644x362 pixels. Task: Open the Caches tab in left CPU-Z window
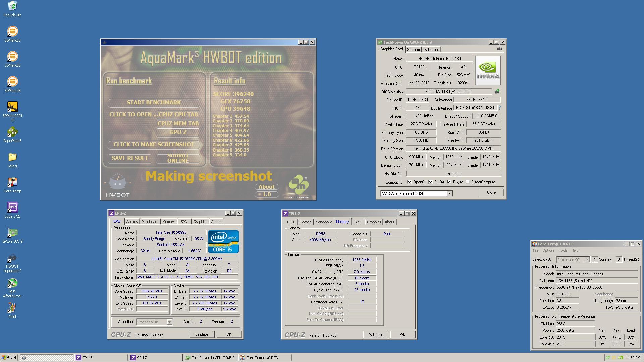[131, 222]
